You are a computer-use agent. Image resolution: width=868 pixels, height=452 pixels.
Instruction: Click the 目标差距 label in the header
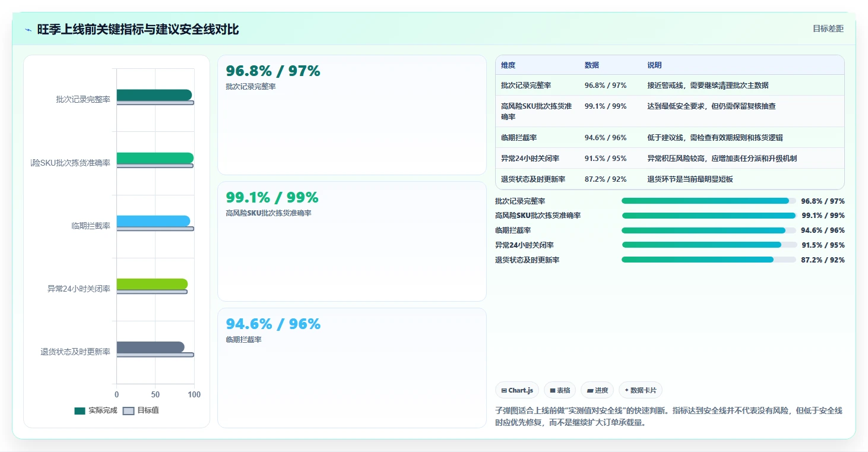pyautogui.click(x=828, y=29)
